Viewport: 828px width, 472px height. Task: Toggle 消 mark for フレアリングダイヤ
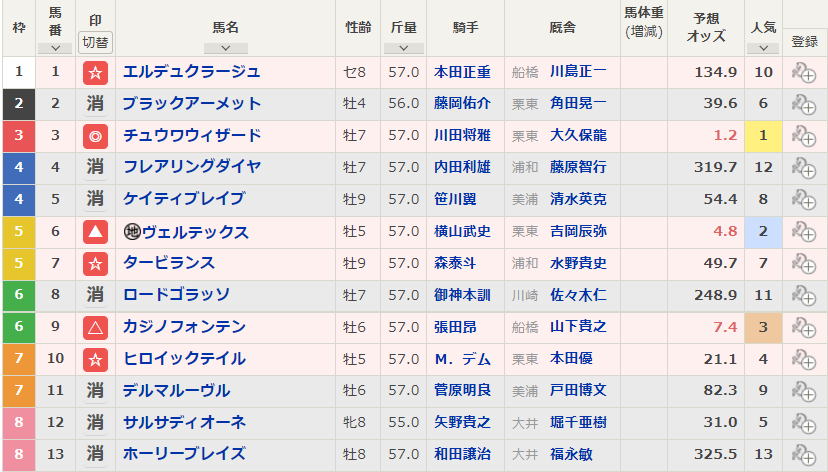coord(95,167)
